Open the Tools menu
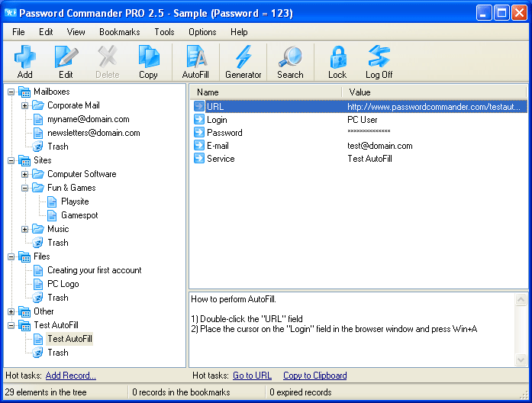This screenshot has width=532, height=403. point(164,32)
